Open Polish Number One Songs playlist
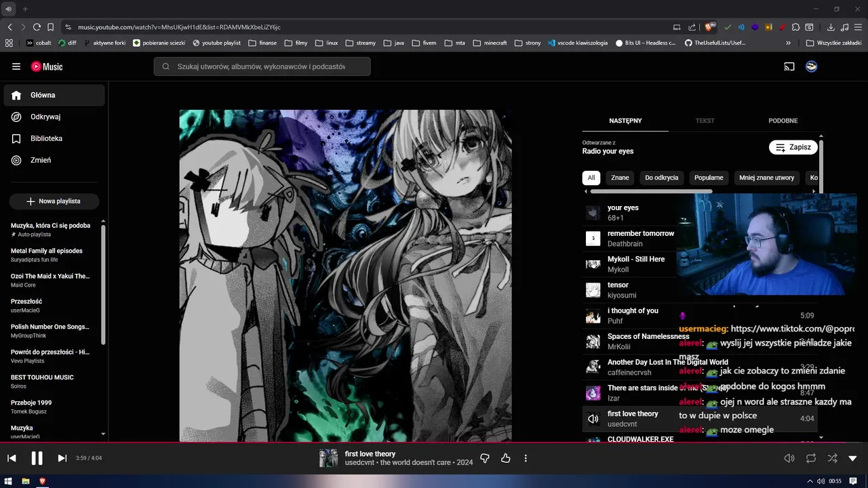868x488 pixels. coord(52,331)
